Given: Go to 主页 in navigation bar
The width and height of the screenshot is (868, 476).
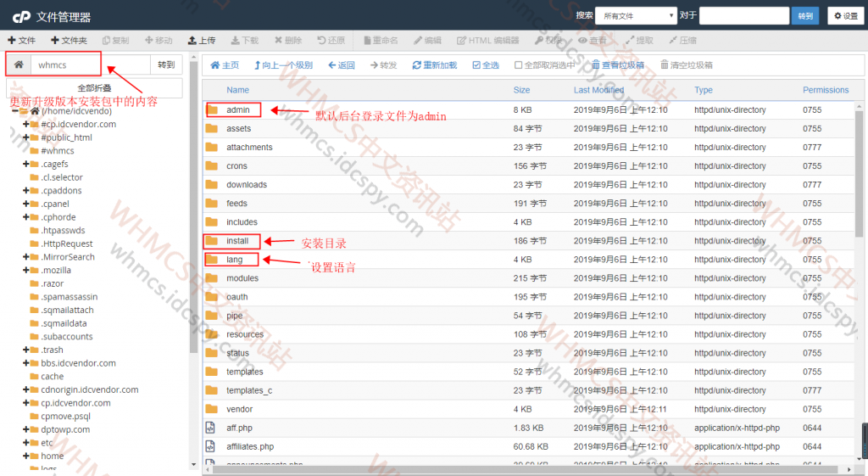Looking at the screenshot, I should (x=225, y=64).
